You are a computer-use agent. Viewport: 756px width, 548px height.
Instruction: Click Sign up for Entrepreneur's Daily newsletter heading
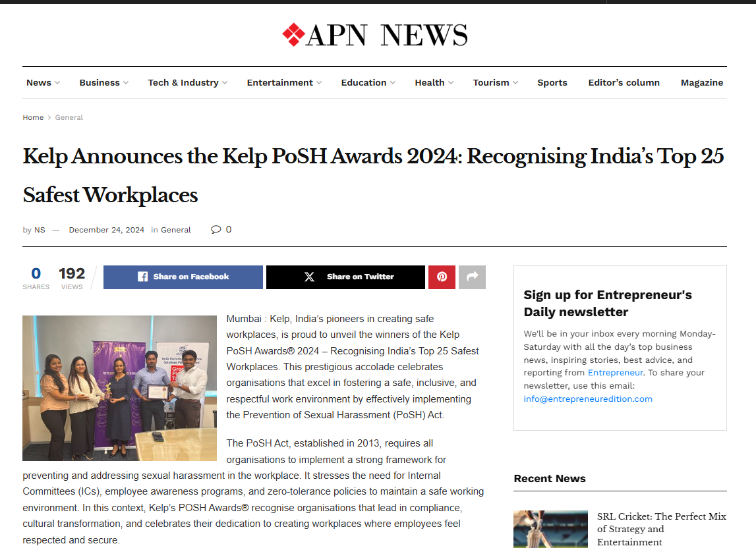click(x=608, y=303)
